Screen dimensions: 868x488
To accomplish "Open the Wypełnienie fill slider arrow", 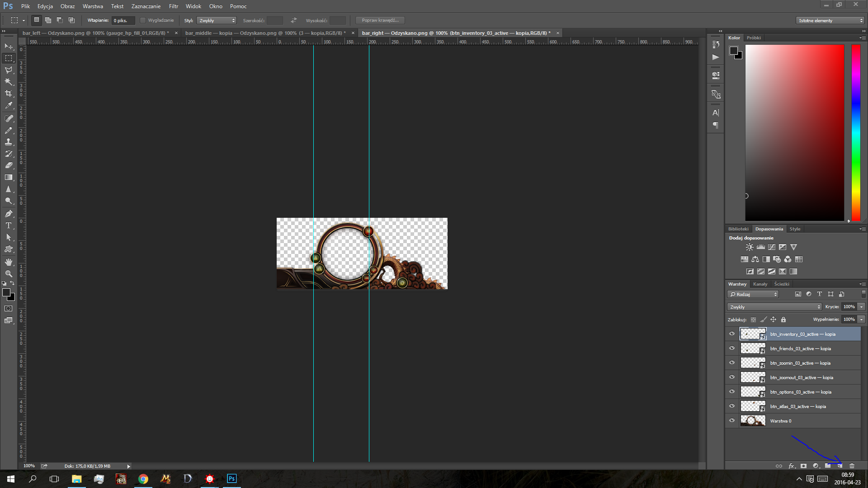I will pyautogui.click(x=861, y=319).
